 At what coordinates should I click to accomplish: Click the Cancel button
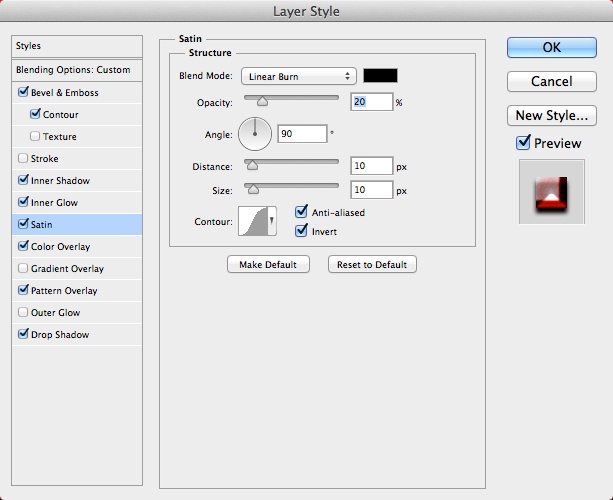(552, 81)
